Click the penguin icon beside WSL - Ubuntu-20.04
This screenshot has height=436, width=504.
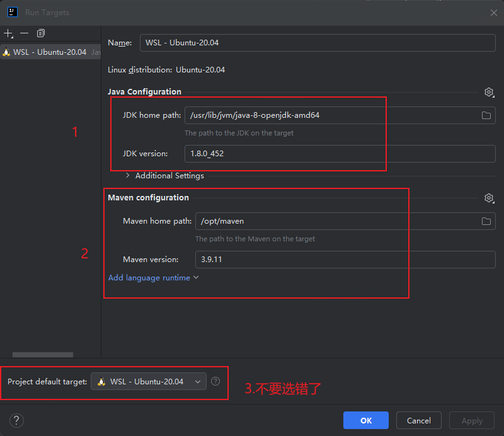pos(6,52)
